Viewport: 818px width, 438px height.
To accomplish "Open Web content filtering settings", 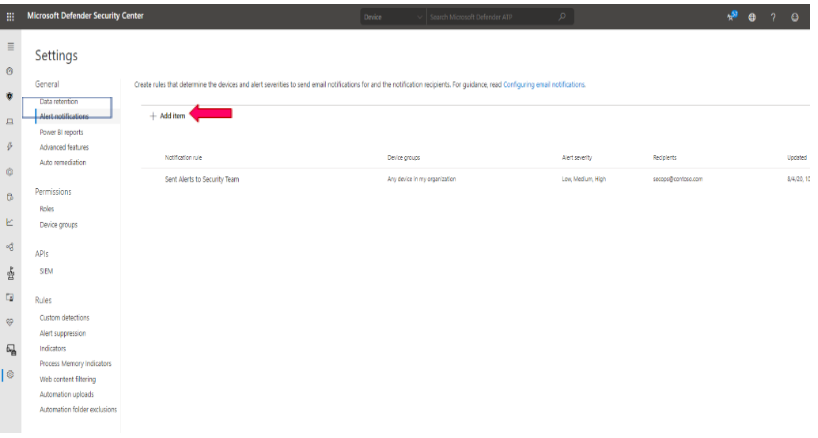I will (x=68, y=379).
